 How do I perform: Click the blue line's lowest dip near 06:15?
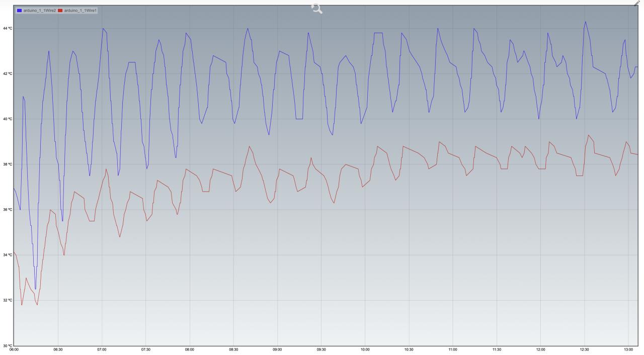tap(35, 289)
